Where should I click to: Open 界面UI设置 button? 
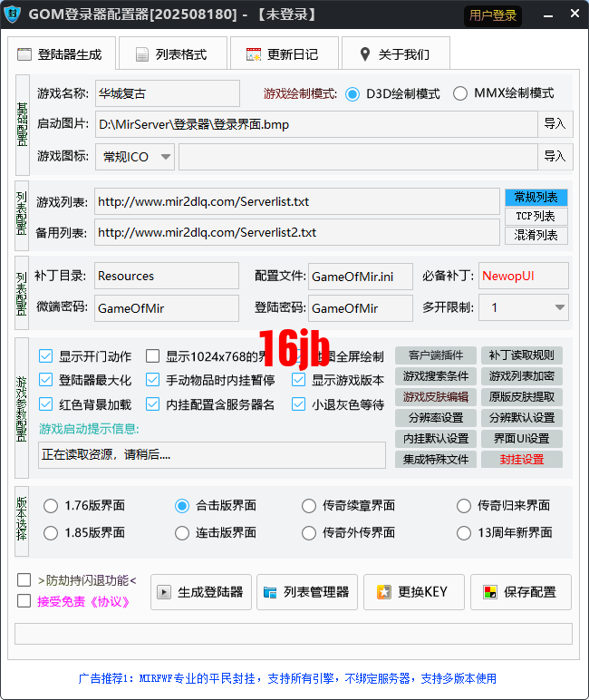pos(522,439)
